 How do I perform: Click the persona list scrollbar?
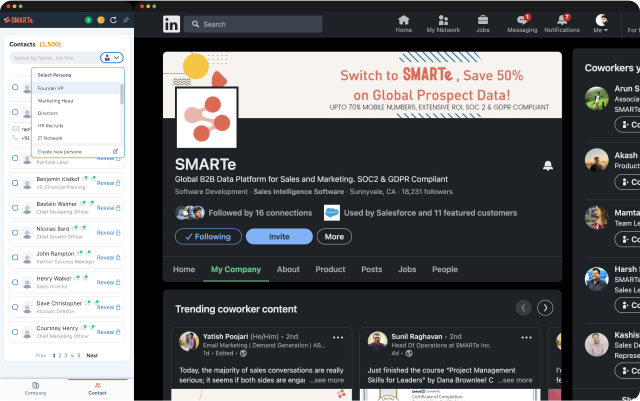(122, 94)
